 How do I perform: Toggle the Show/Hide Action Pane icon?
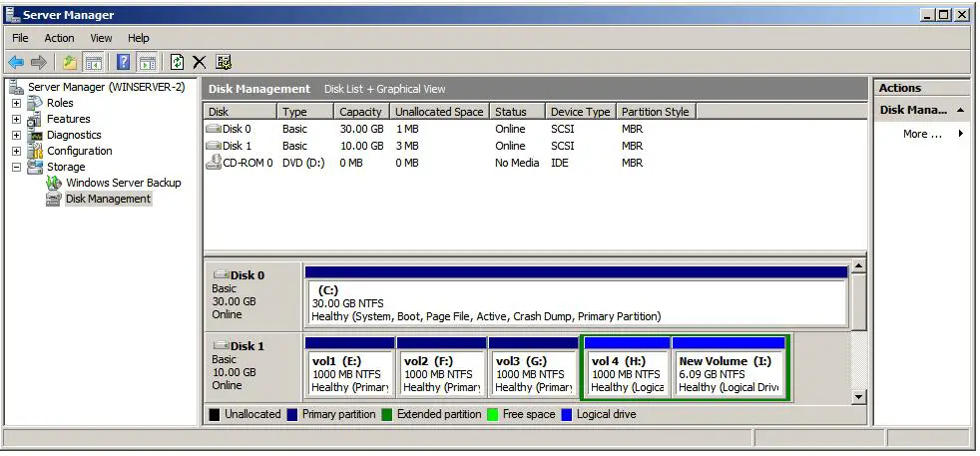tap(147, 62)
